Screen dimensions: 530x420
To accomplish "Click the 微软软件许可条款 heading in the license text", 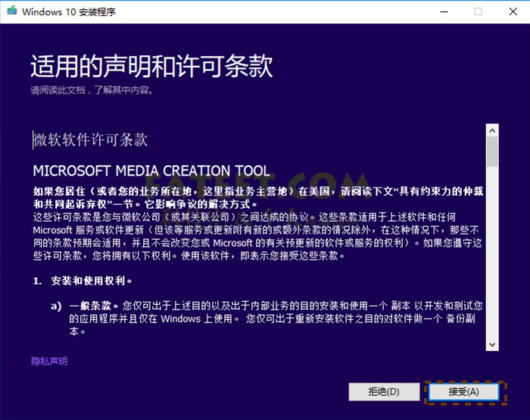I will pyautogui.click(x=90, y=140).
